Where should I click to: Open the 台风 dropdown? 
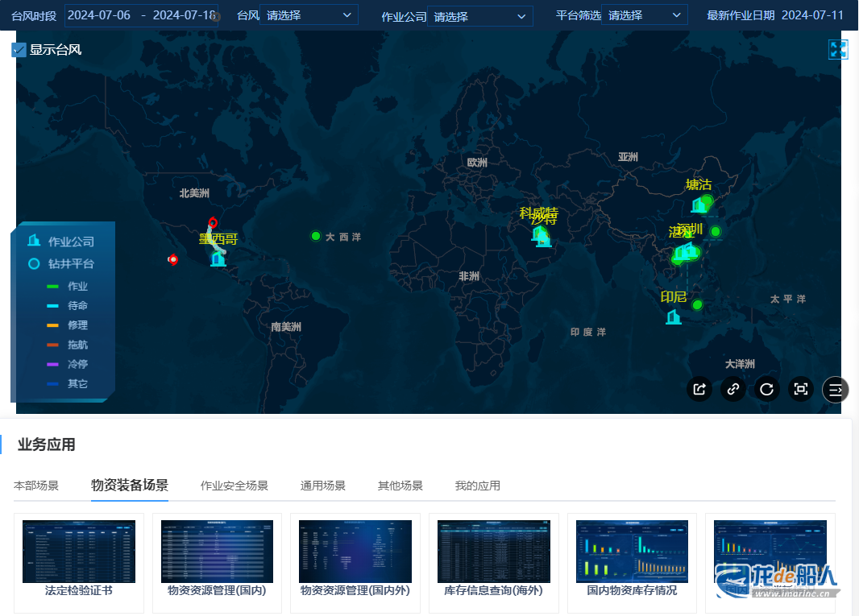[309, 14]
